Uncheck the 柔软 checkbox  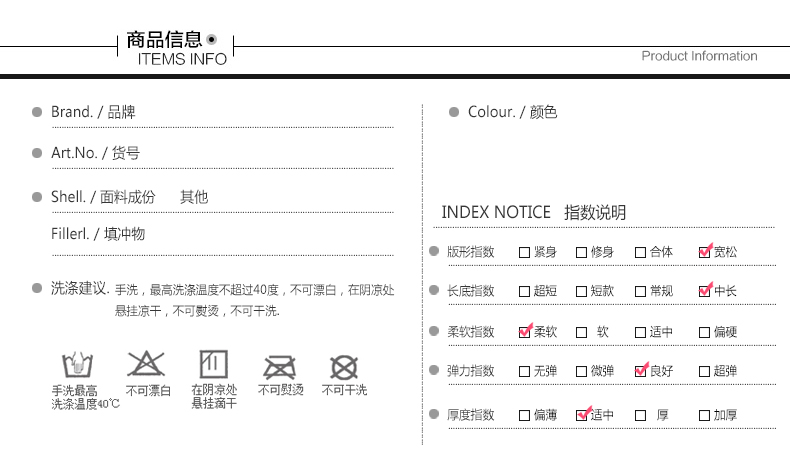coord(524,332)
